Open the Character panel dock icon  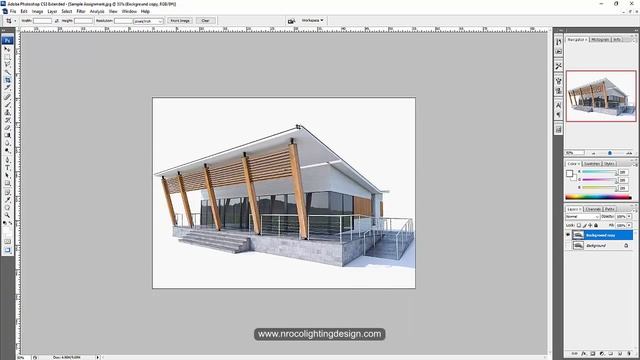559,105
